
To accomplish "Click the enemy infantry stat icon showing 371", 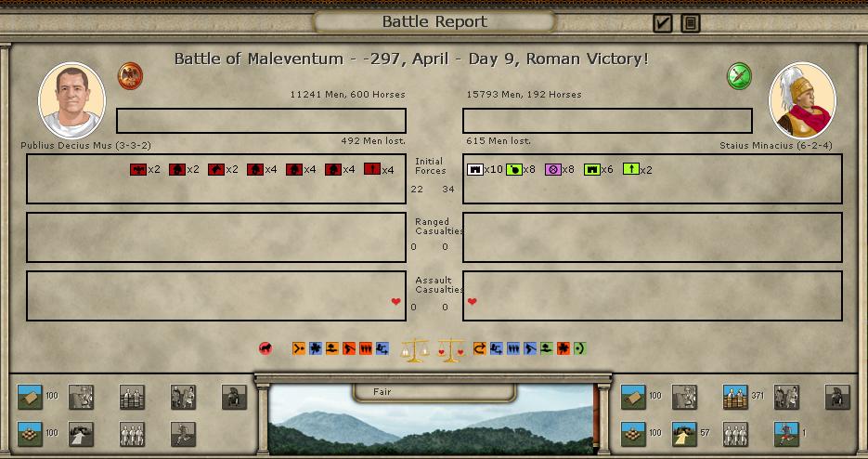I will 735,397.
